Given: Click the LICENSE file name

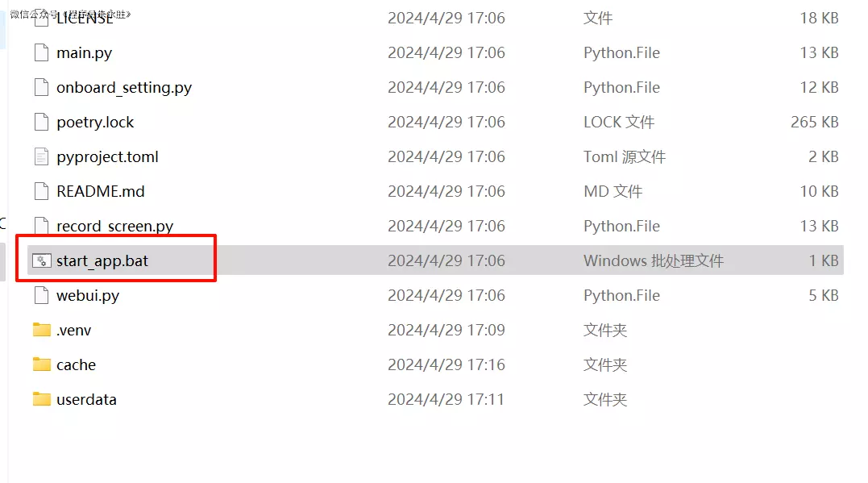Looking at the screenshot, I should [x=85, y=19].
